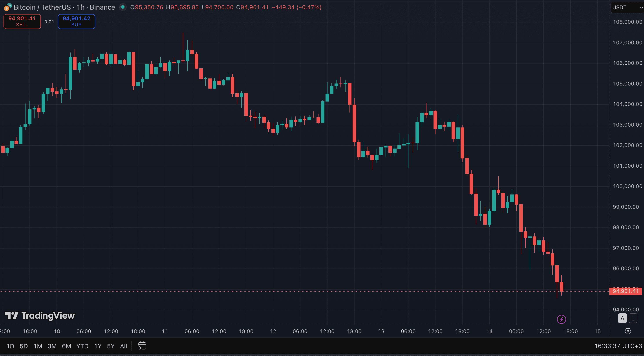Open chart settings hexagon gear icon

point(628,331)
